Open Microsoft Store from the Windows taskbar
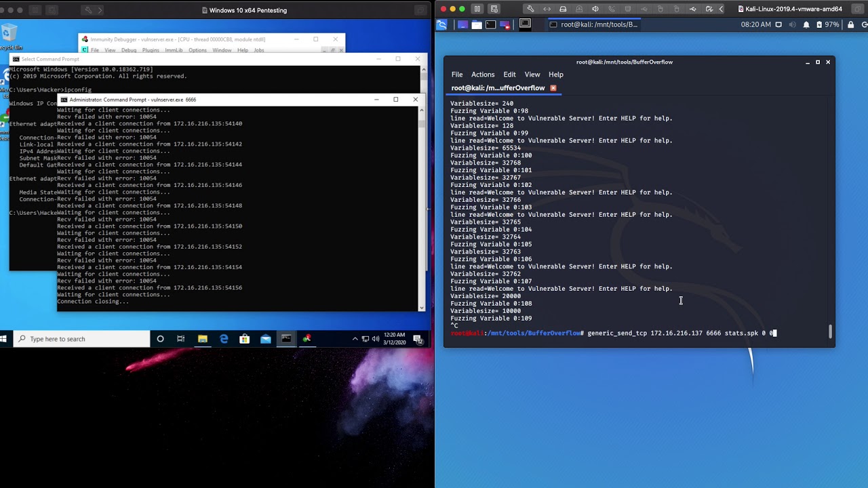 pos(245,339)
